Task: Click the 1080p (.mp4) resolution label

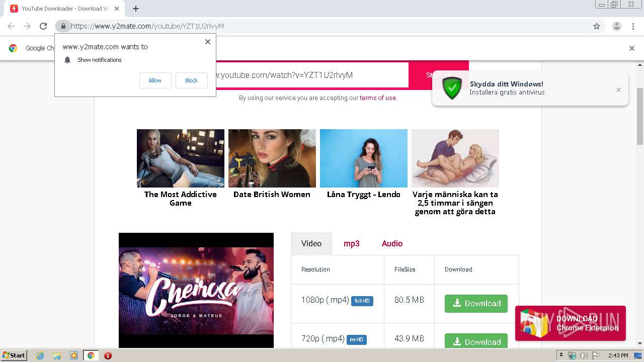Action: [325, 300]
